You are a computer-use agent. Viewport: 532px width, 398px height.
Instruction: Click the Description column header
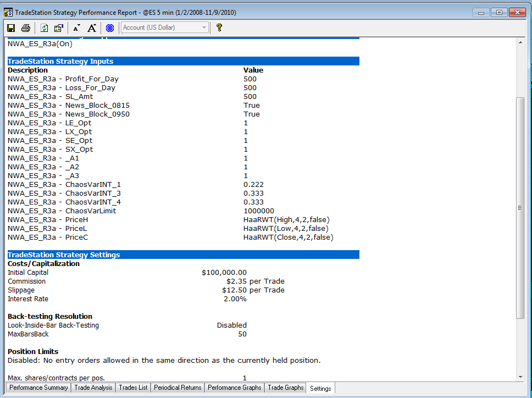tap(28, 70)
